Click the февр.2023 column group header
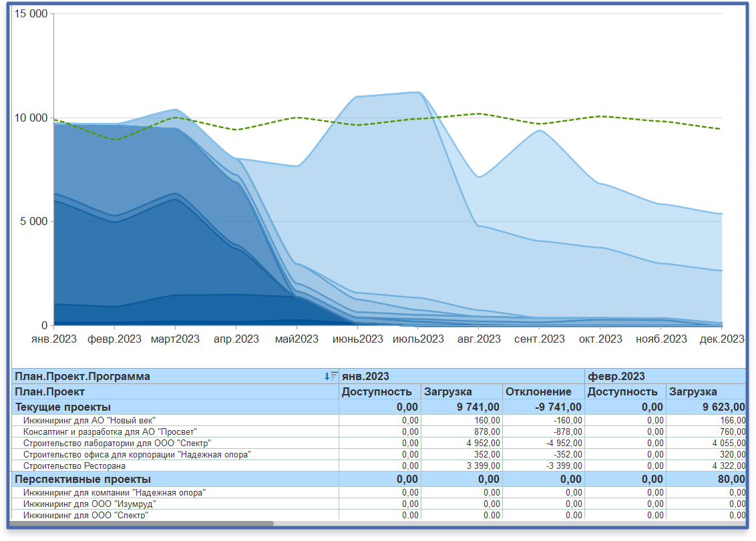The height and width of the screenshot is (541, 756). coord(665,376)
